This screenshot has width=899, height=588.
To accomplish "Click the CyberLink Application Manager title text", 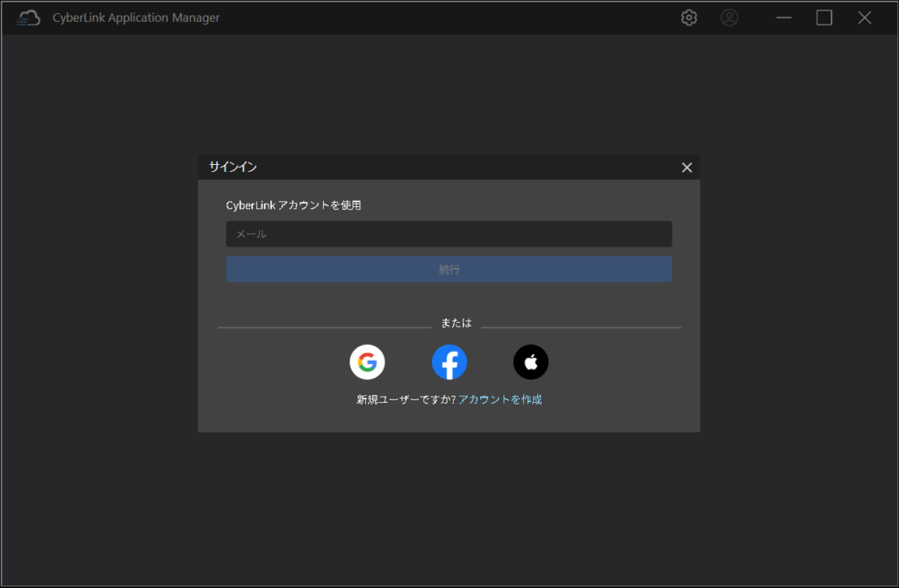I will (x=136, y=18).
